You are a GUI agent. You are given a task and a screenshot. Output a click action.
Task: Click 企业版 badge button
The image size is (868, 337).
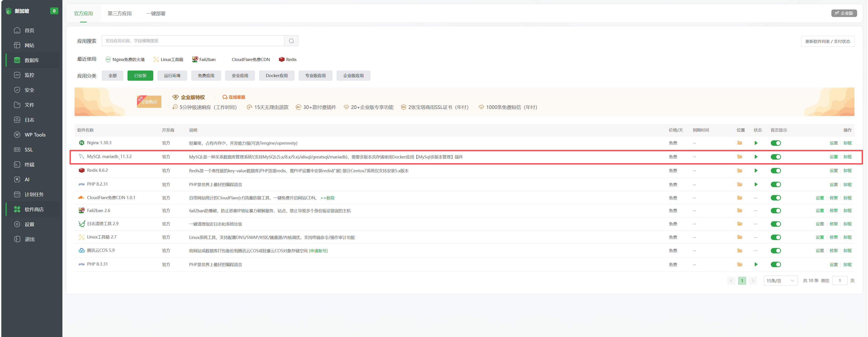[x=844, y=13]
